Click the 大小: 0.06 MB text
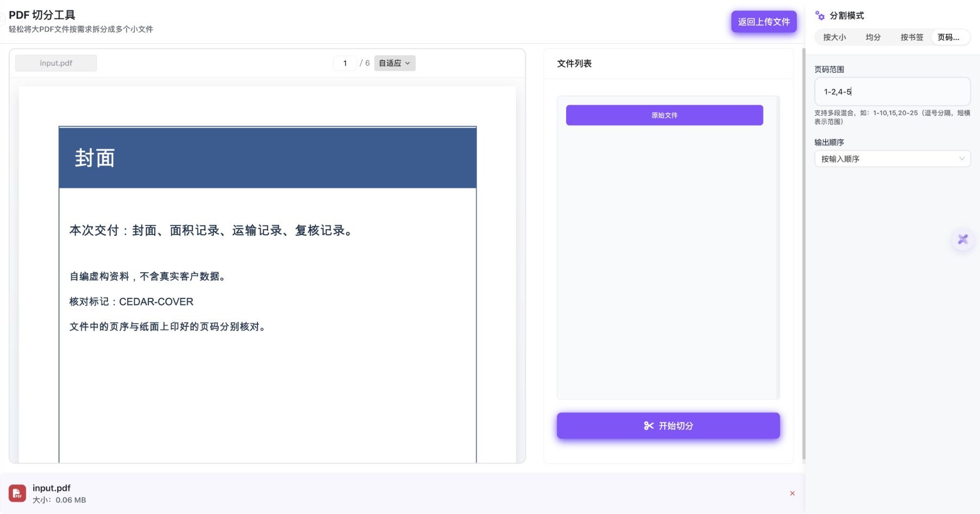 pos(59,500)
